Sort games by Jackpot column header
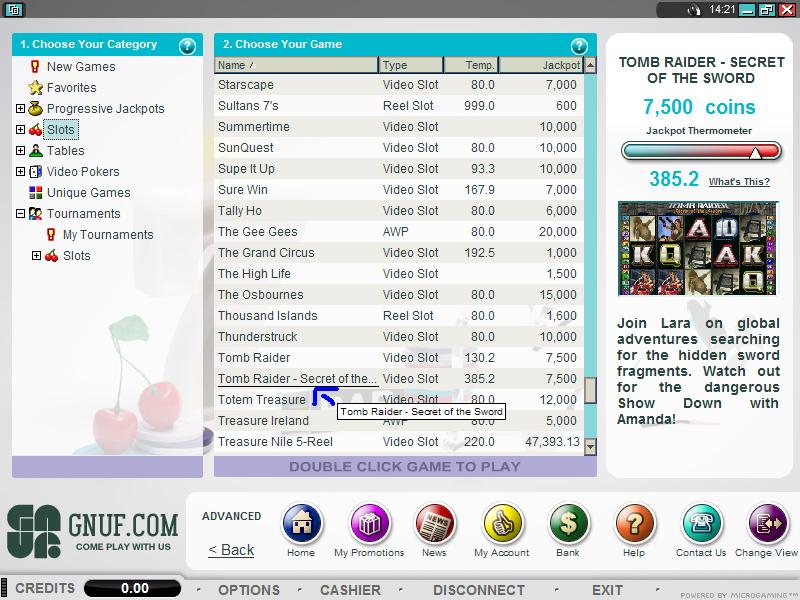This screenshot has width=800, height=600. coord(541,65)
